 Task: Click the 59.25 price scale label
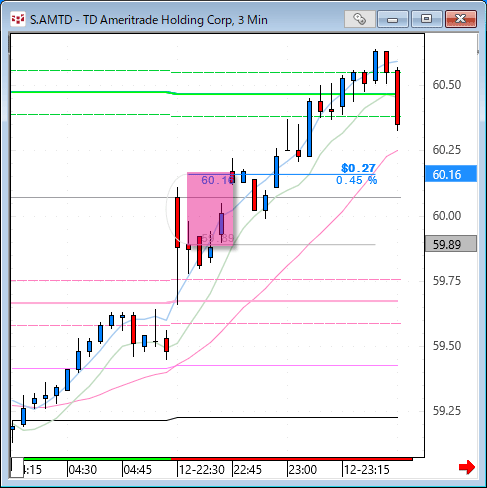click(447, 411)
